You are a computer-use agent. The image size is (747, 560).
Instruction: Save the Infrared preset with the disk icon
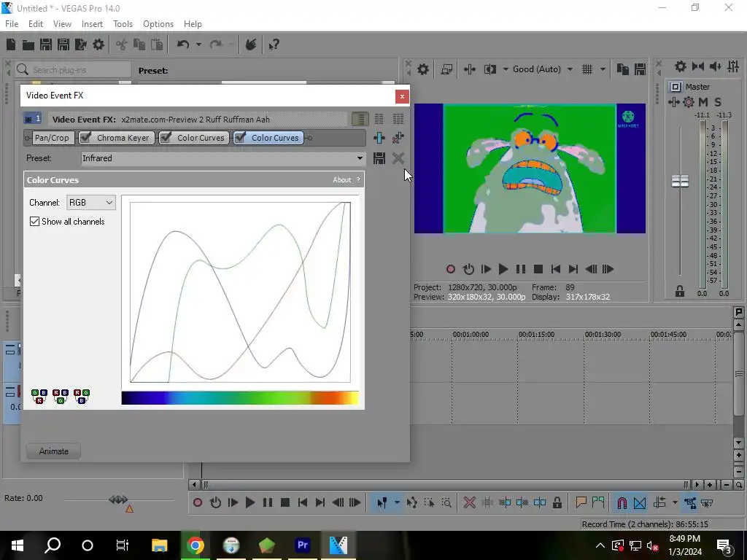(379, 158)
